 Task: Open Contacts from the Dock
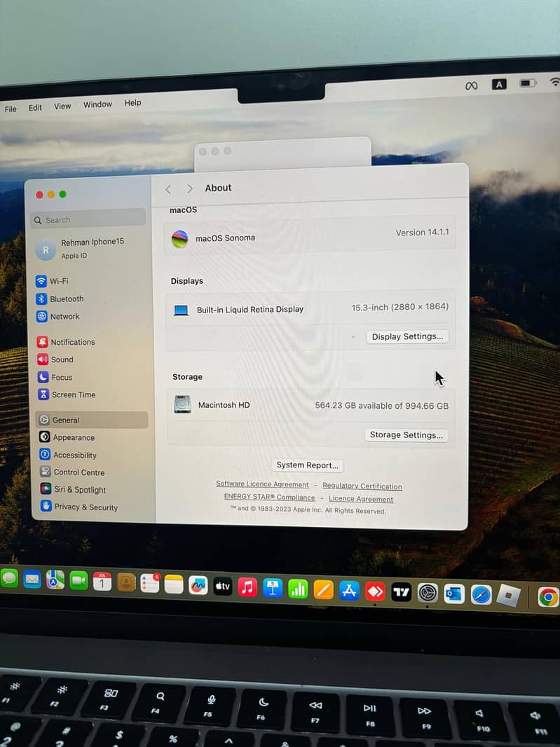click(126, 582)
